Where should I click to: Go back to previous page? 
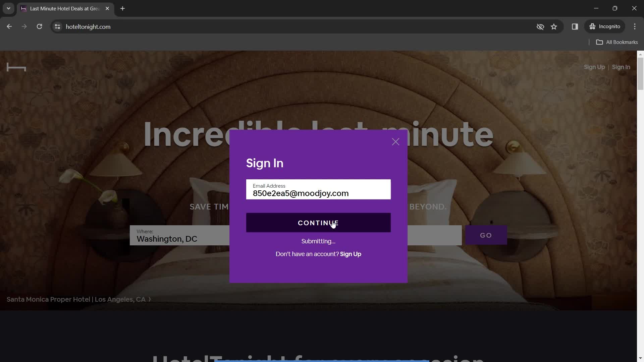9,26
